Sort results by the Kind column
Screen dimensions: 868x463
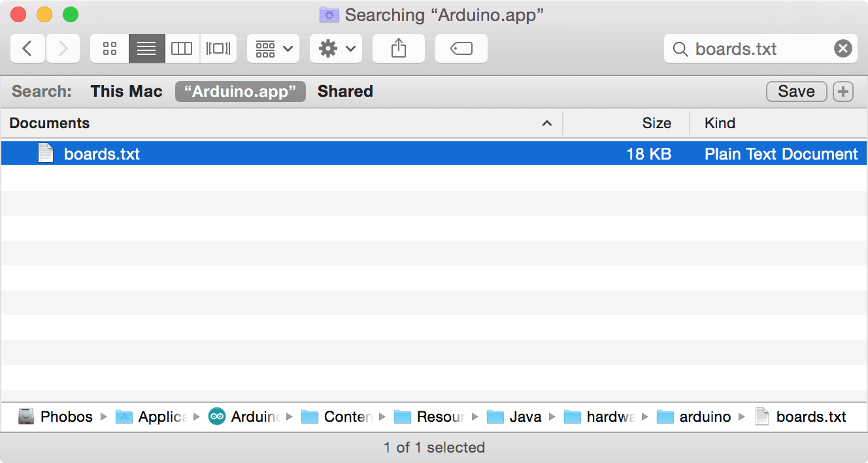click(x=719, y=123)
